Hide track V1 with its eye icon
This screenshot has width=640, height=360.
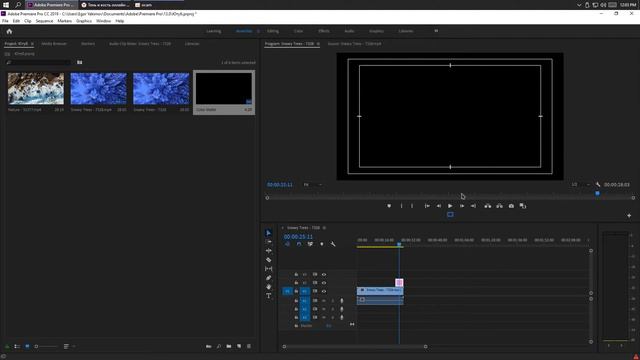click(x=324, y=291)
